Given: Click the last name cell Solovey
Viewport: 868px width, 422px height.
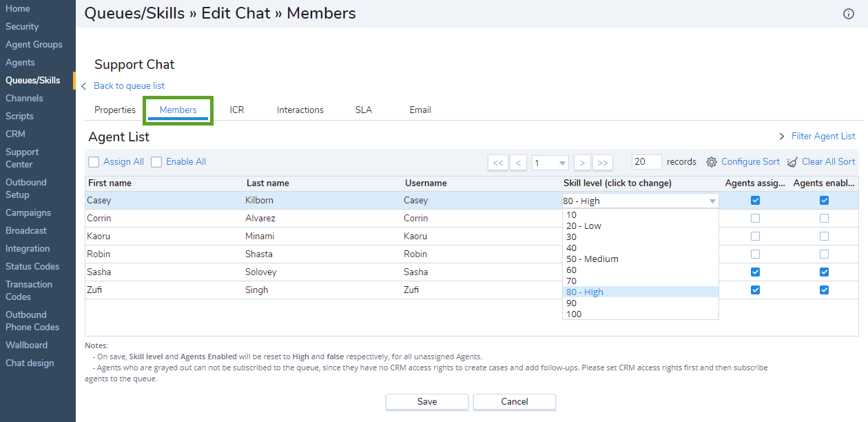Looking at the screenshot, I should 261,272.
